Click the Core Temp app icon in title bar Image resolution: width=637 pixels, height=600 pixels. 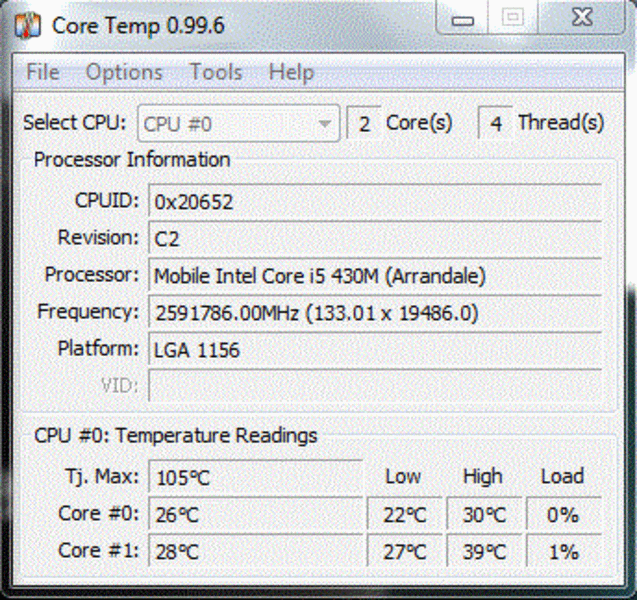[x=28, y=26]
